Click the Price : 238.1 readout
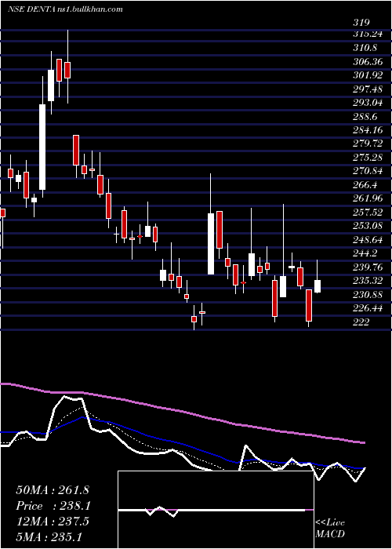392x549 pixels. [53, 506]
